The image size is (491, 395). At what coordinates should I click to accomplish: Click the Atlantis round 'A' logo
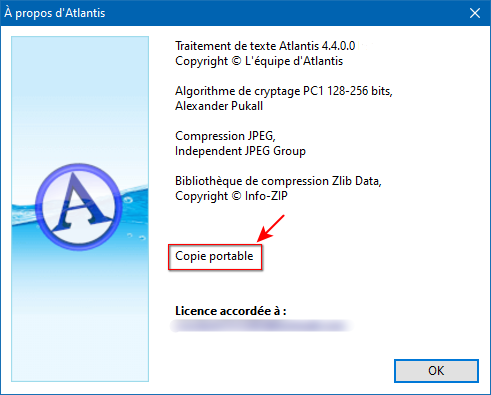click(79, 207)
